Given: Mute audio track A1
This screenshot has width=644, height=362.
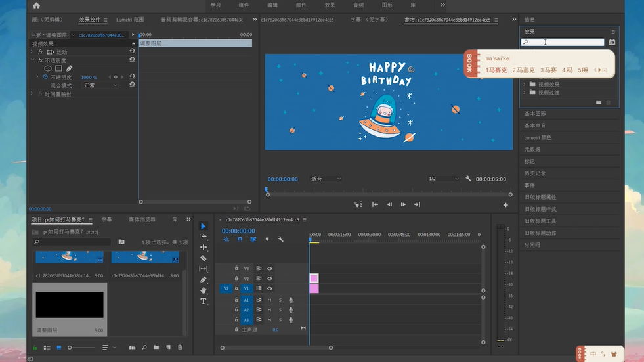Looking at the screenshot, I should coord(269,300).
